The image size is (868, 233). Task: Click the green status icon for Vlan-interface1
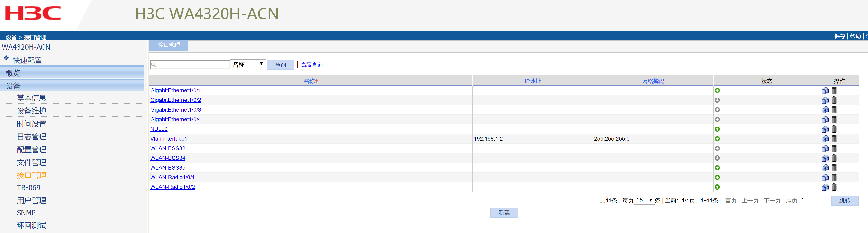(x=717, y=139)
